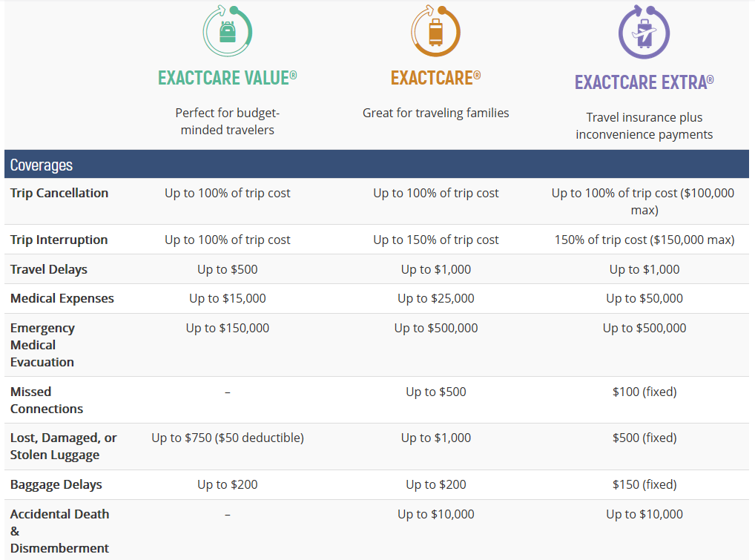Viewport: 755px width, 560px height.
Task: Click Lost, Damaged, or Stolen Luggage label
Action: tap(64, 447)
